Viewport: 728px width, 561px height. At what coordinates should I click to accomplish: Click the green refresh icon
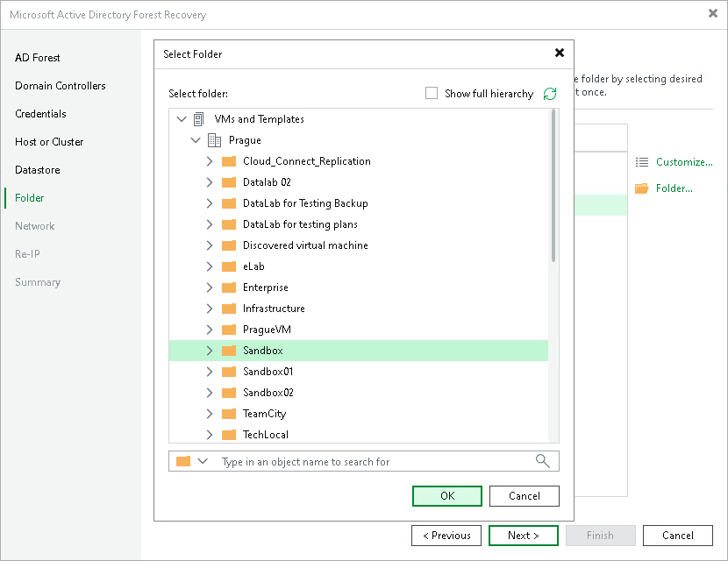tap(550, 94)
